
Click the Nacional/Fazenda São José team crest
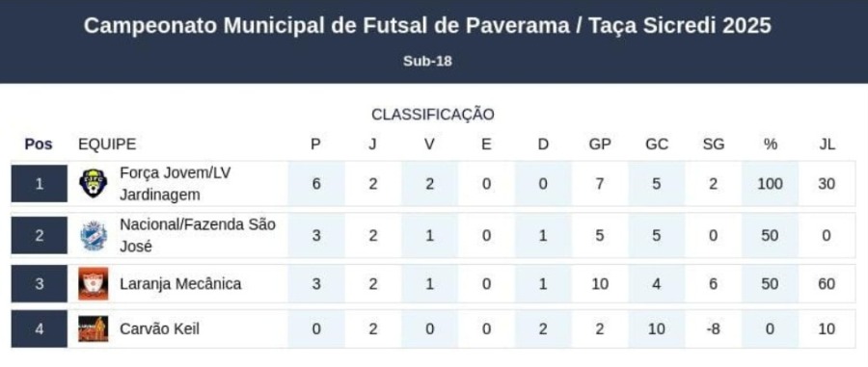pos(93,236)
